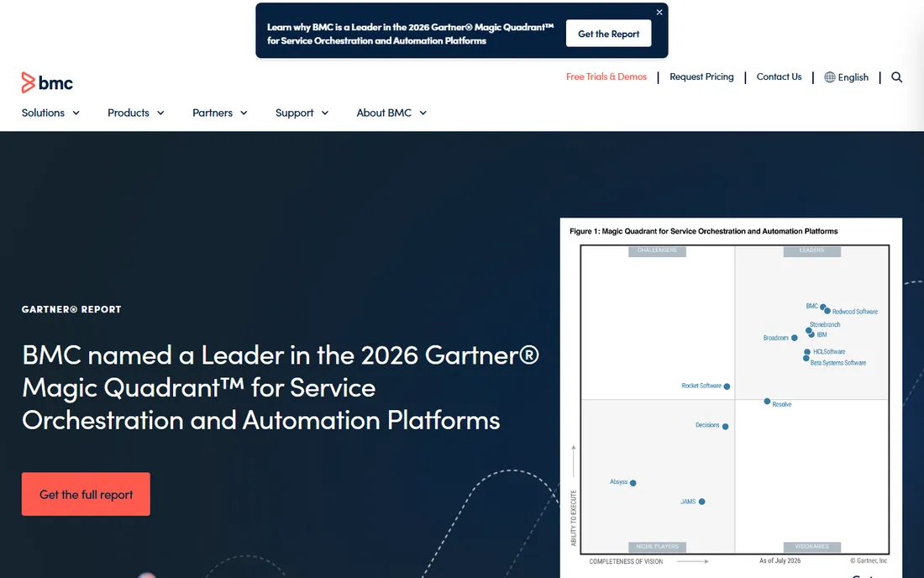
Task: Click the Broadcom label in chart
Action: 775,338
